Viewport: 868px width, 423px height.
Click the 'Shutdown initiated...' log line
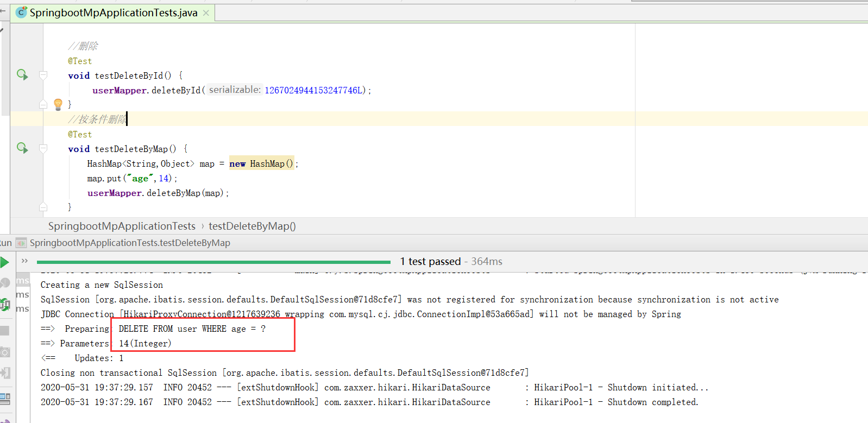point(374,387)
